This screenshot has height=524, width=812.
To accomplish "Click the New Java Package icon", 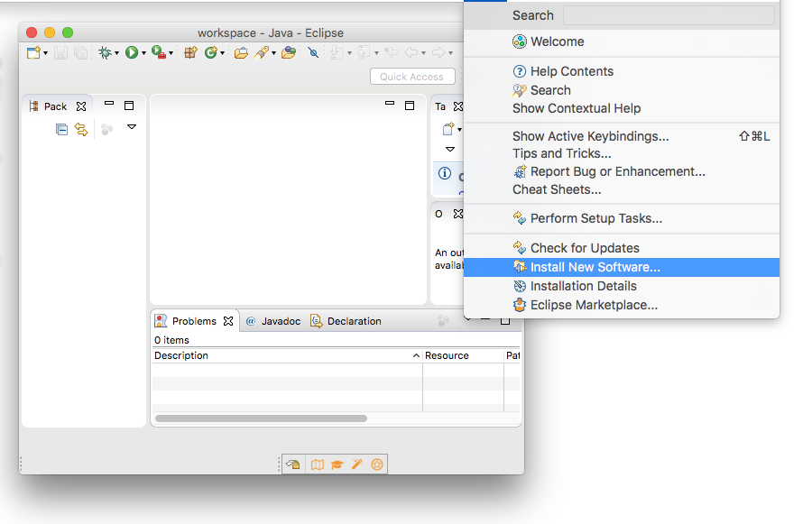I will click(190, 53).
